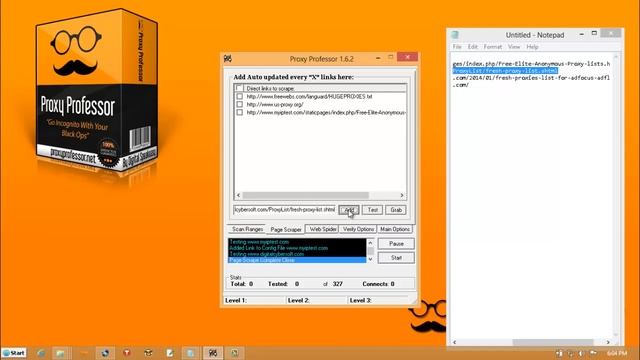
Task: Select the highlighted 'Page Scrape Complete' log entry
Action: tap(297, 260)
